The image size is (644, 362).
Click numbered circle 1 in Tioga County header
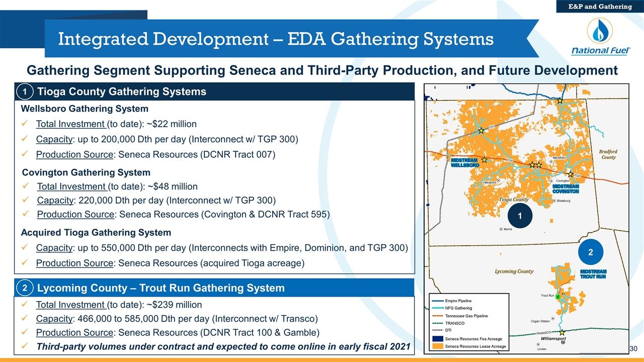point(26,92)
